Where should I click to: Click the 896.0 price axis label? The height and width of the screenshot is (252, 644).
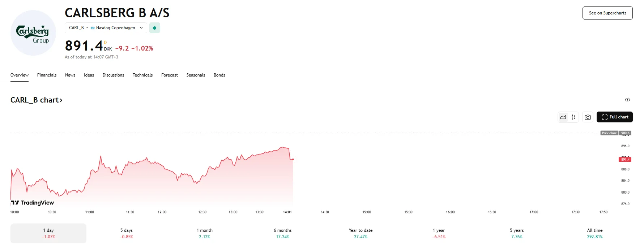tap(625, 146)
